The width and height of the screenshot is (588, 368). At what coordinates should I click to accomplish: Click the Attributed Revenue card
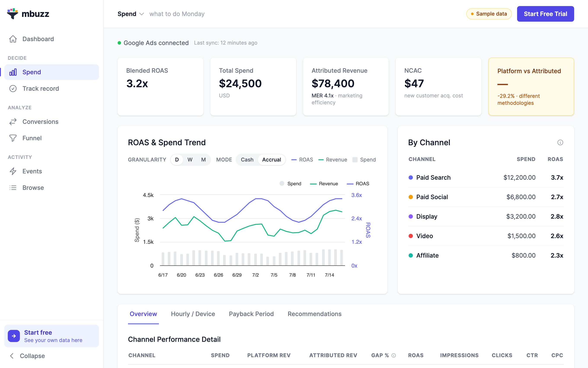(346, 87)
